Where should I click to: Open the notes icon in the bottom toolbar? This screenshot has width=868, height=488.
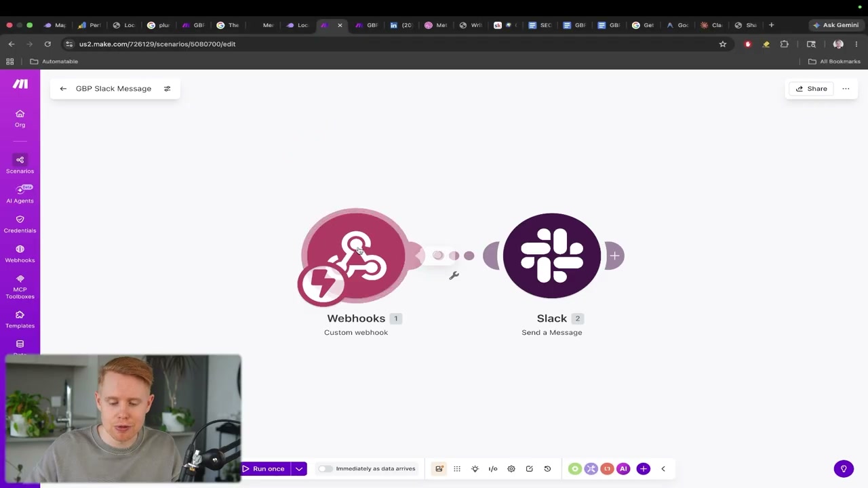(439, 468)
